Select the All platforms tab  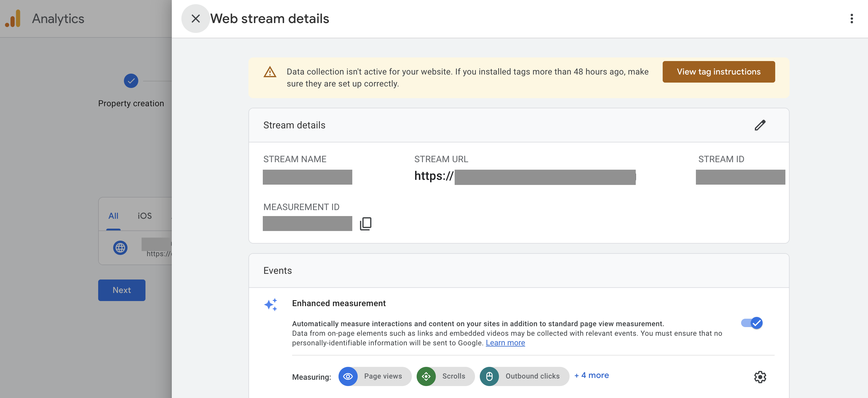pos(113,216)
